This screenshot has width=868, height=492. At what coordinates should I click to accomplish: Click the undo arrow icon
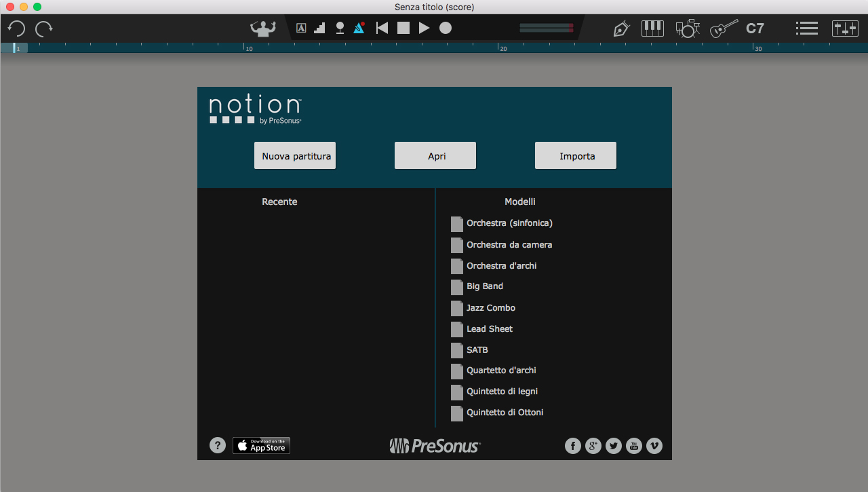pyautogui.click(x=16, y=29)
